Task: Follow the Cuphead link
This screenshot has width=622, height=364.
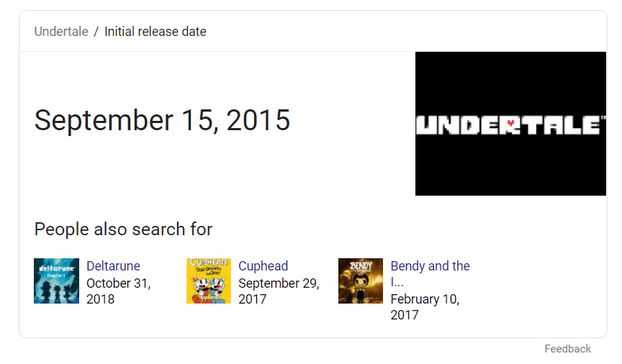Action: pos(263,266)
